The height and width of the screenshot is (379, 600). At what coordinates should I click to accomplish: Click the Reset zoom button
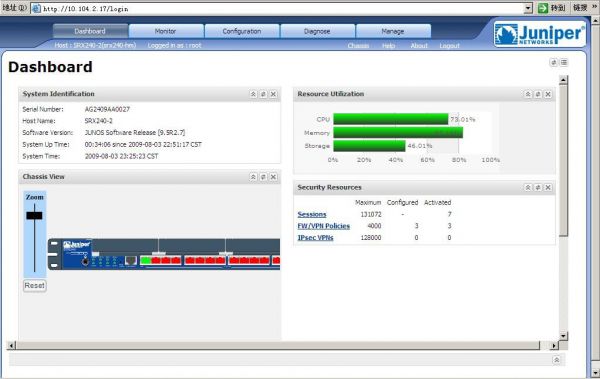coord(34,286)
